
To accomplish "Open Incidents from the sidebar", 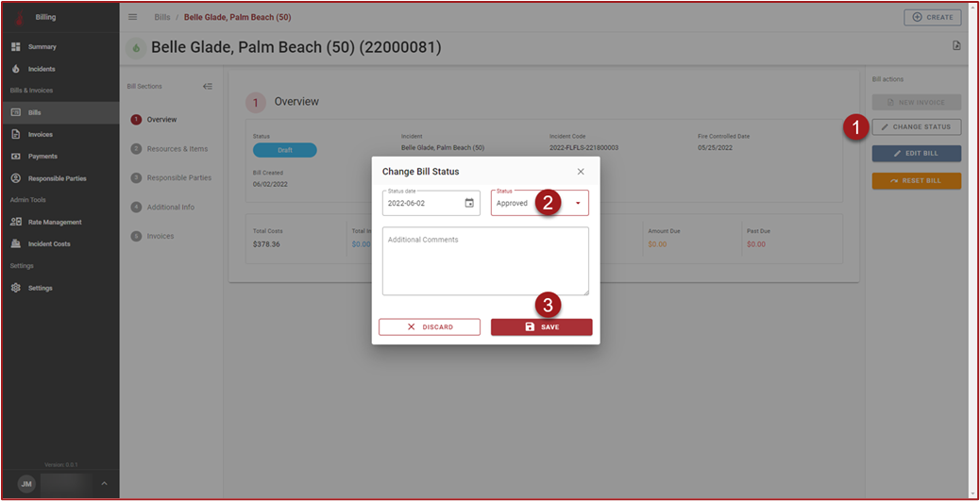I will pos(41,69).
